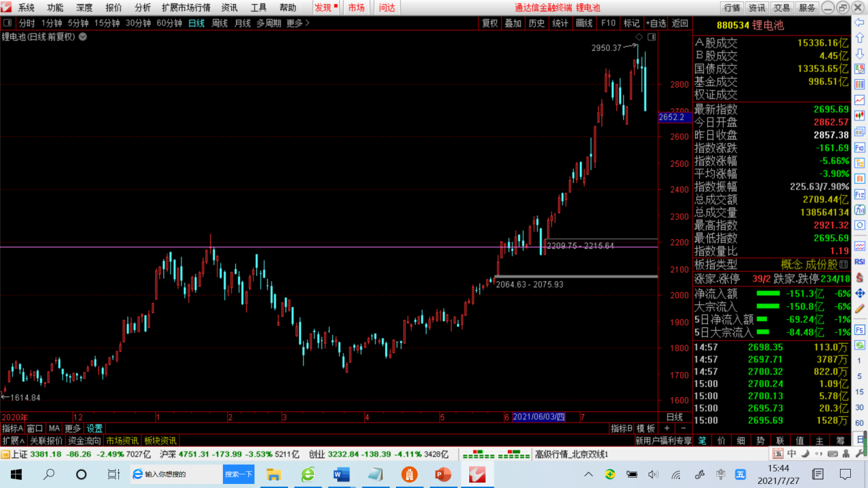The image size is (868, 488).
Task: Switch chart to 60分钟 period
Action: 169,23
